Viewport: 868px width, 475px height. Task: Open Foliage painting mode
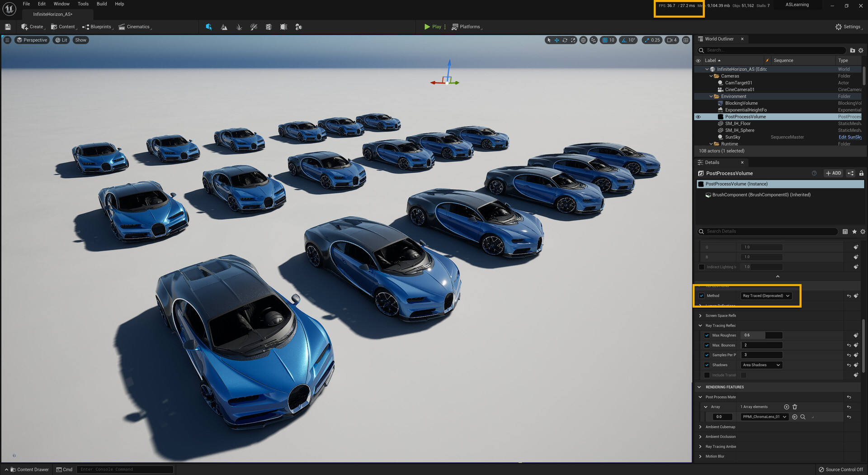239,27
